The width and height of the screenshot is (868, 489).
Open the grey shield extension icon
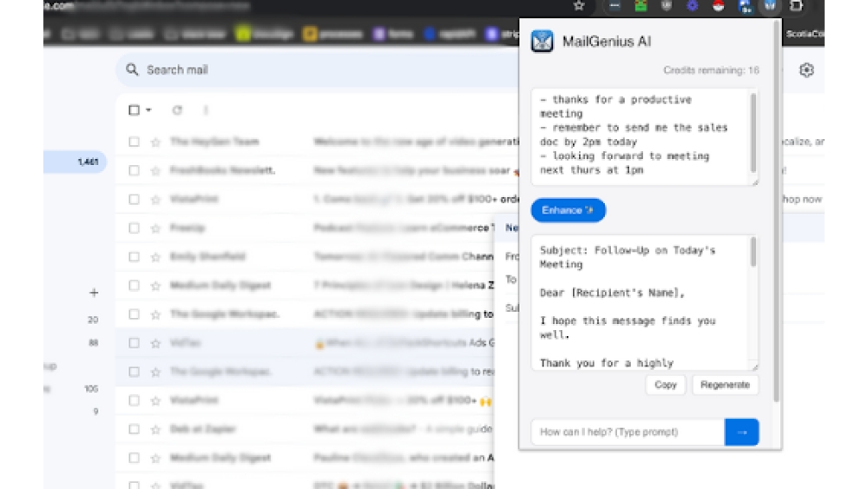click(667, 6)
